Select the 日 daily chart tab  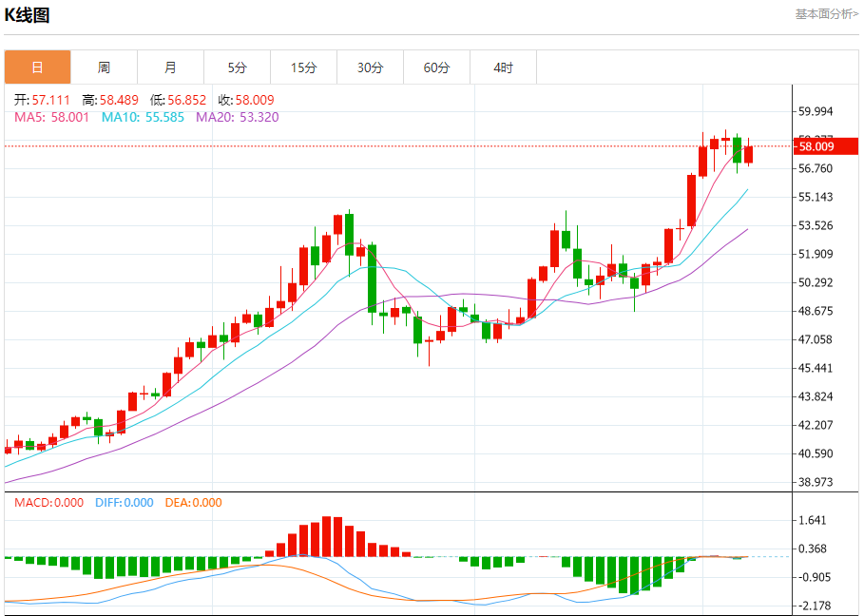coord(37,67)
